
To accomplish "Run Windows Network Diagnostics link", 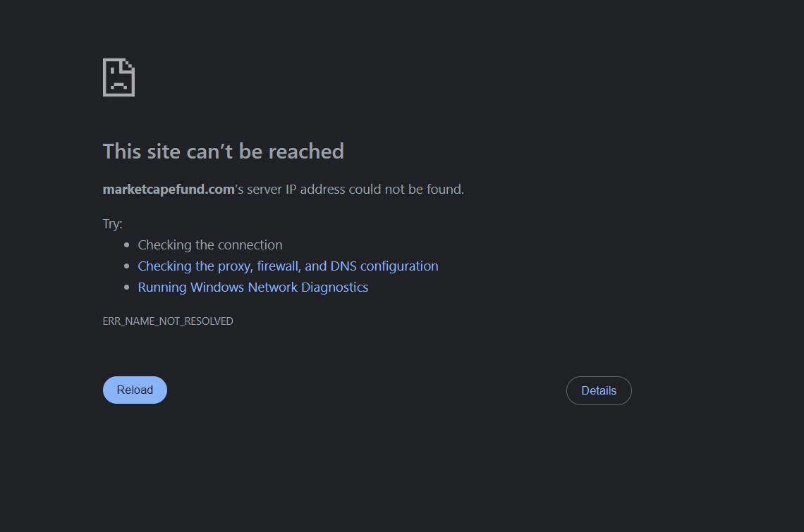I will click(252, 287).
